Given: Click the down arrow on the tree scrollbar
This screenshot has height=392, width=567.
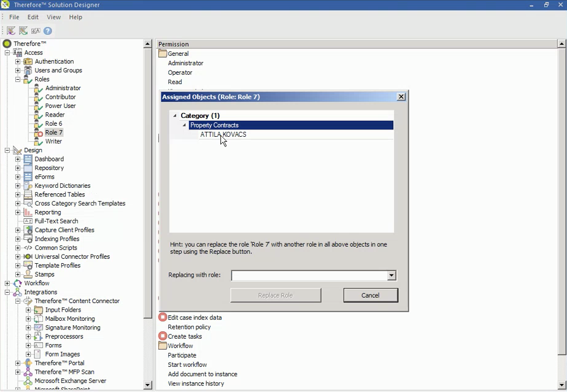Looking at the screenshot, I should point(148,385).
